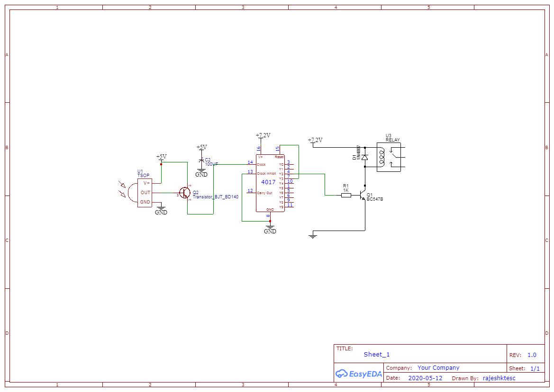Click the TSOP part name label
The width and height of the screenshot is (554, 392).
pyautogui.click(x=144, y=175)
